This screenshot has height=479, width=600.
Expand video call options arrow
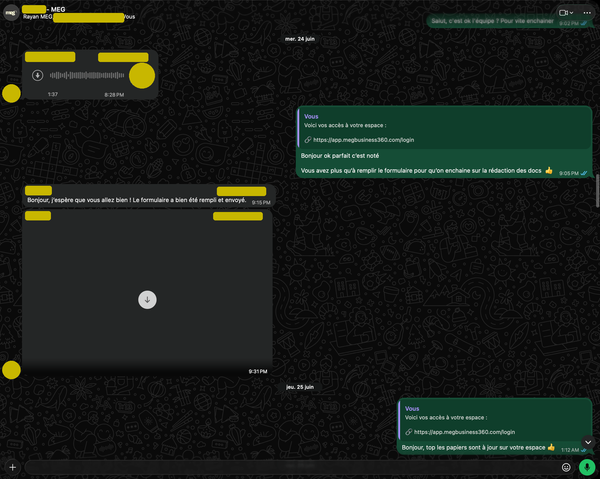coord(571,13)
